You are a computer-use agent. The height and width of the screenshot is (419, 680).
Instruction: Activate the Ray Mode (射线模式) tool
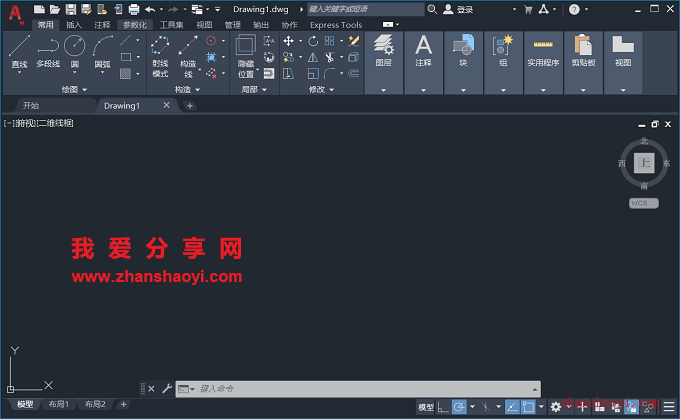tap(160, 57)
